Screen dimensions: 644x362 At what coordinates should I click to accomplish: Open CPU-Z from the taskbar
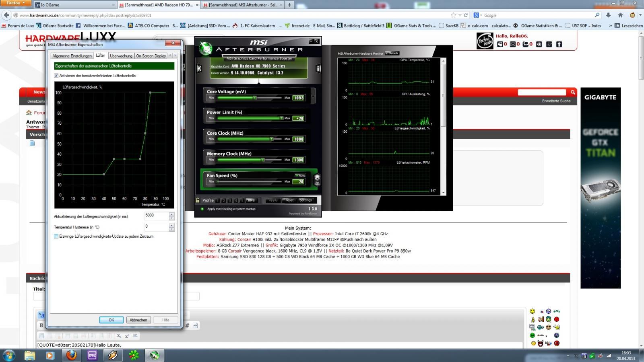coord(92,355)
